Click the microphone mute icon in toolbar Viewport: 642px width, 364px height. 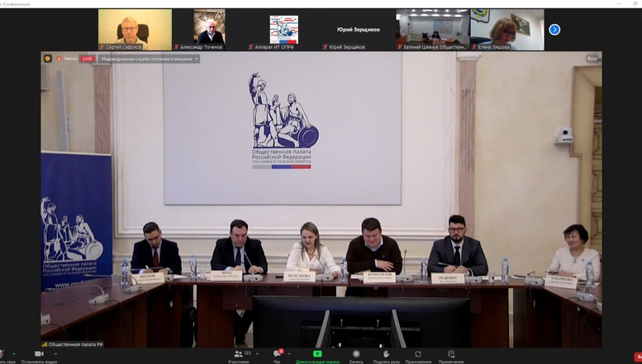[2, 354]
